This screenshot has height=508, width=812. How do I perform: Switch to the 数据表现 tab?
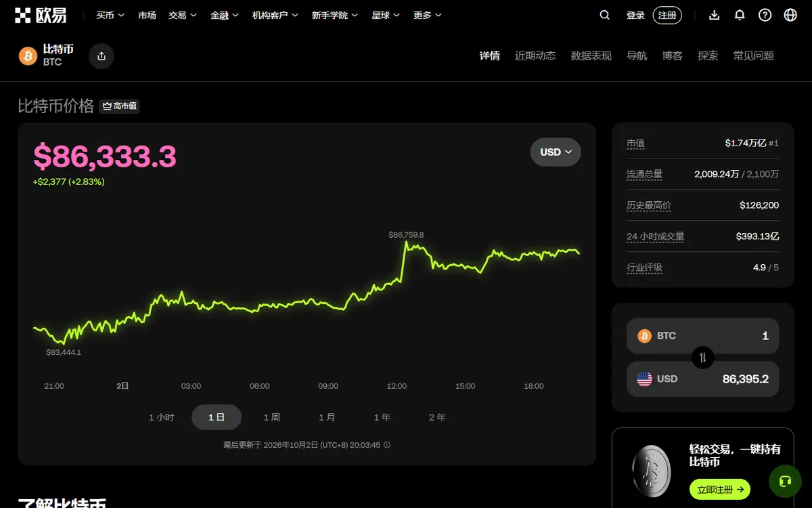point(591,56)
